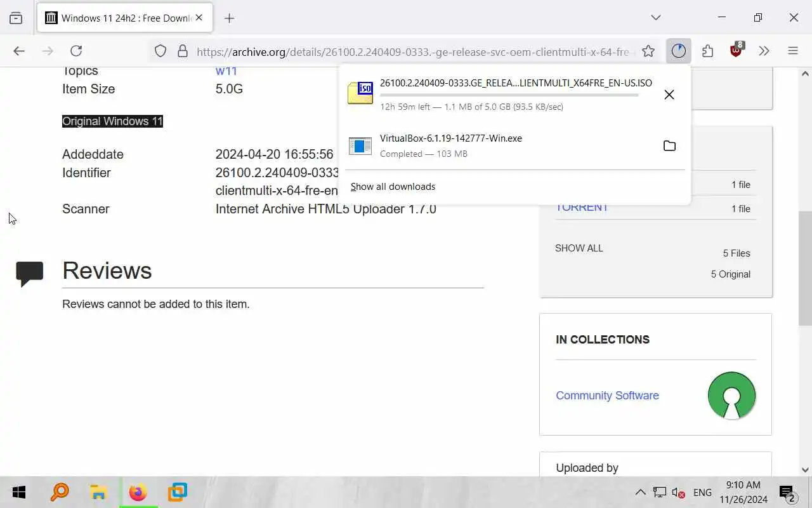Screen dimensions: 812x508
Task: Select the Original Windows 11 text
Action: click(112, 121)
